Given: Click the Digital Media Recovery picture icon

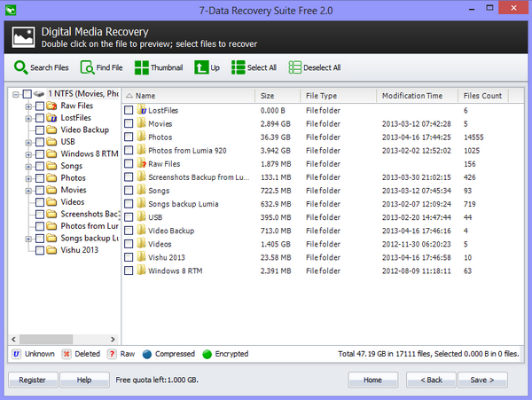Looking at the screenshot, I should point(23,37).
